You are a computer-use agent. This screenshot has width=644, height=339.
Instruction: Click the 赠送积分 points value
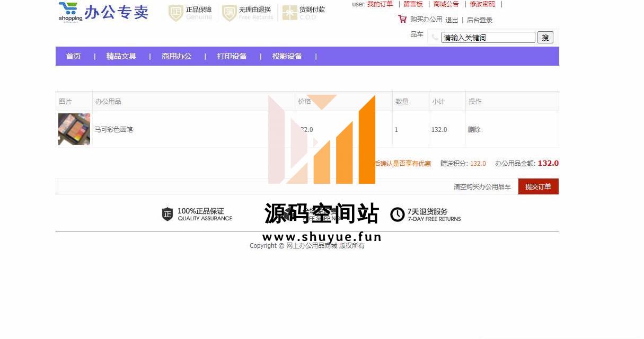coord(478,164)
